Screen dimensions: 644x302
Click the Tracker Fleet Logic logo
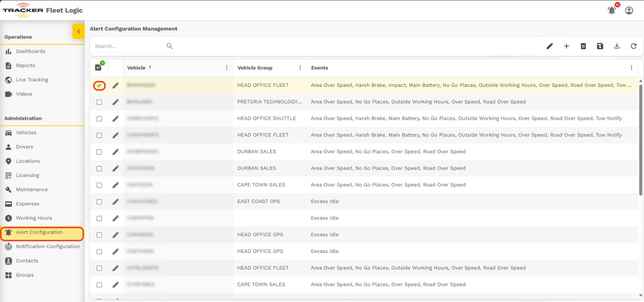(x=43, y=11)
